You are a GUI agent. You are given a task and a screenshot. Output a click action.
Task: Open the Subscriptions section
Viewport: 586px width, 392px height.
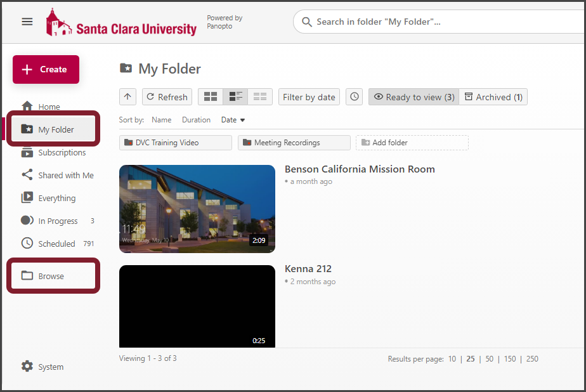coord(63,152)
